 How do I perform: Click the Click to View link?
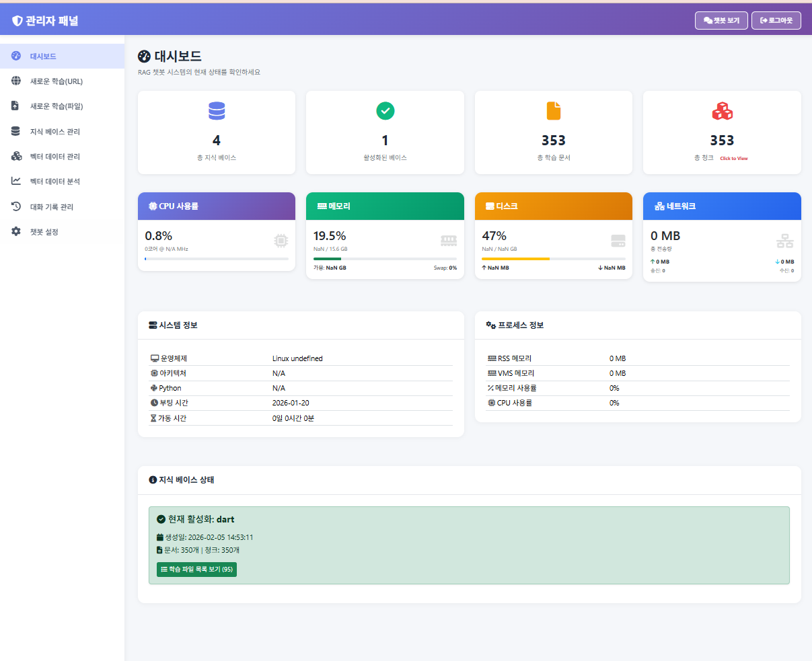click(734, 159)
